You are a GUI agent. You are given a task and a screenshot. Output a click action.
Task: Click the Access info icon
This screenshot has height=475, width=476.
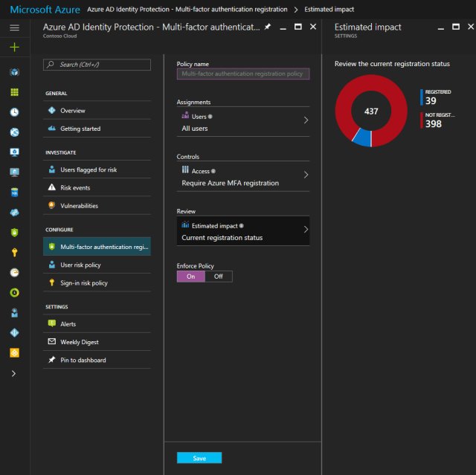pyautogui.click(x=213, y=171)
